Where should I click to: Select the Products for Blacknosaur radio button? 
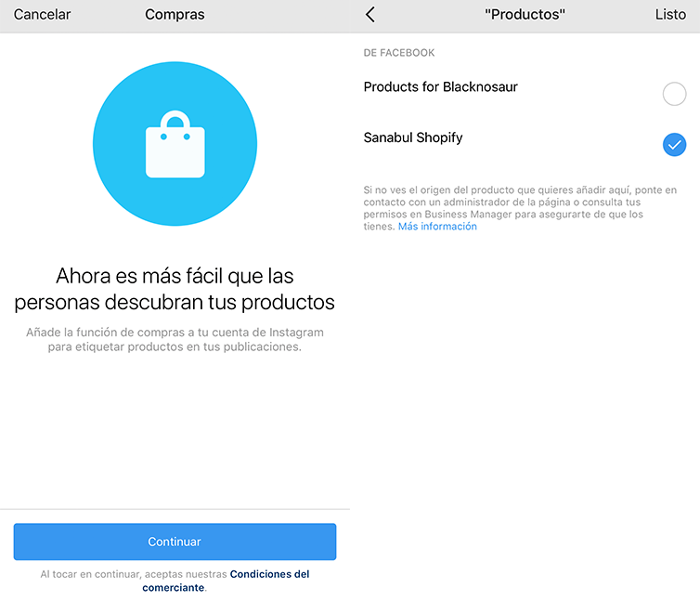[x=674, y=94]
